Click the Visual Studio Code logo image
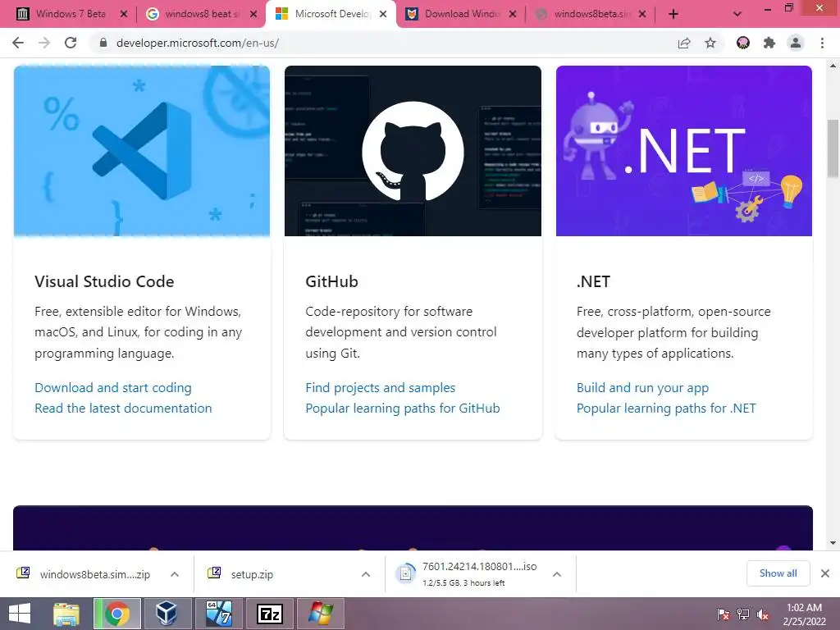This screenshot has width=840, height=630. point(142,151)
